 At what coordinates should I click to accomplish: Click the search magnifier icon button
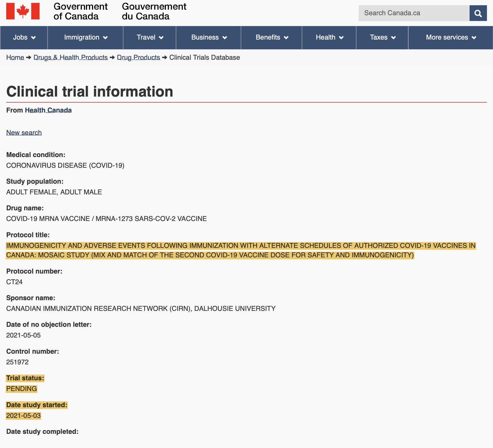tap(478, 13)
